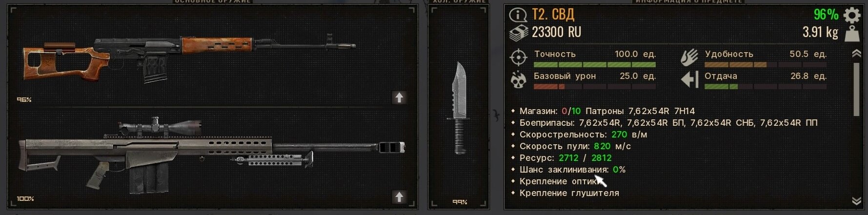This screenshot has width=868, height=215.
Task: Click the hand icon next to Удобность
Action: 689,57
